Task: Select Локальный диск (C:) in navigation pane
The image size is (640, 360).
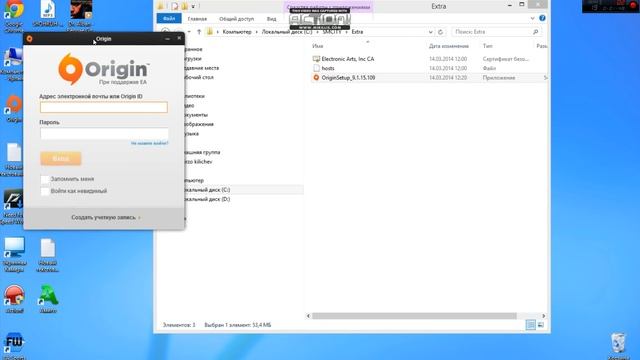Action: pyautogui.click(x=206, y=190)
